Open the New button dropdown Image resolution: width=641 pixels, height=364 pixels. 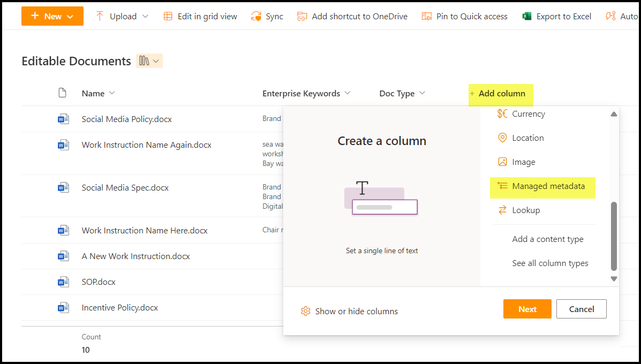click(x=52, y=16)
